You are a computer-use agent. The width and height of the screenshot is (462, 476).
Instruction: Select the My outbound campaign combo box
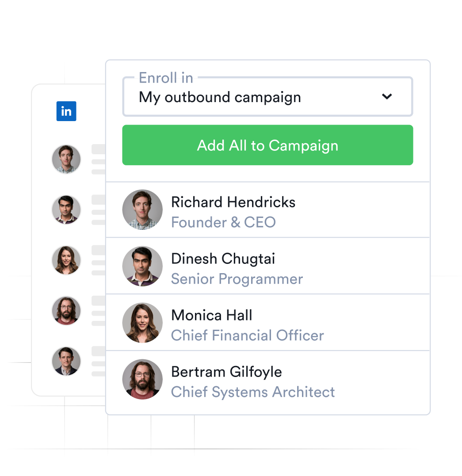pyautogui.click(x=267, y=96)
